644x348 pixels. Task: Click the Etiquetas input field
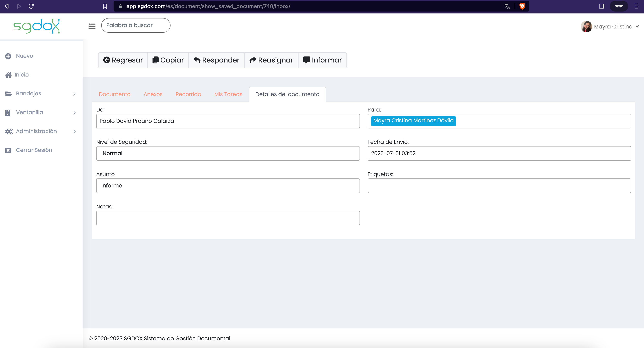[499, 186]
